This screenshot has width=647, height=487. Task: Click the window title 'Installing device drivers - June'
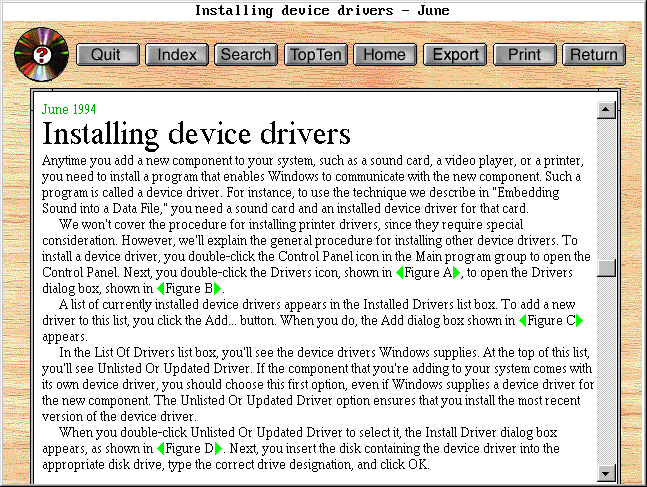322,11
